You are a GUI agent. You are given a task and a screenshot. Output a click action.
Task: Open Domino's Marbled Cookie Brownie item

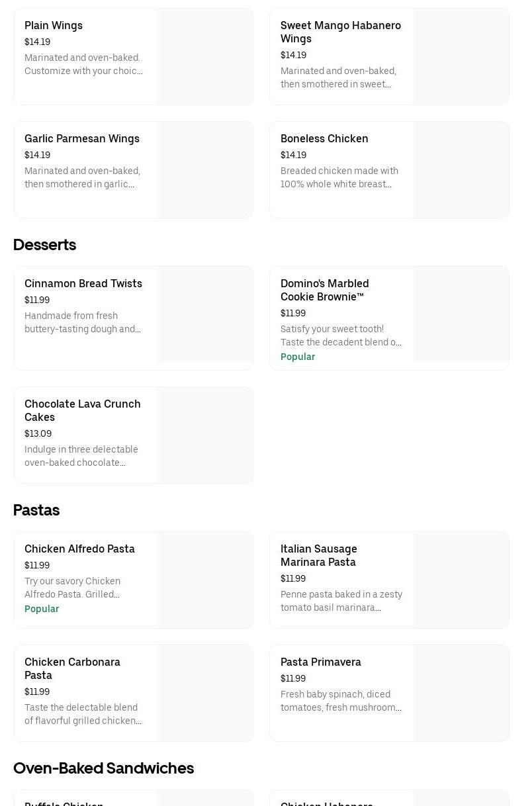[x=324, y=290]
